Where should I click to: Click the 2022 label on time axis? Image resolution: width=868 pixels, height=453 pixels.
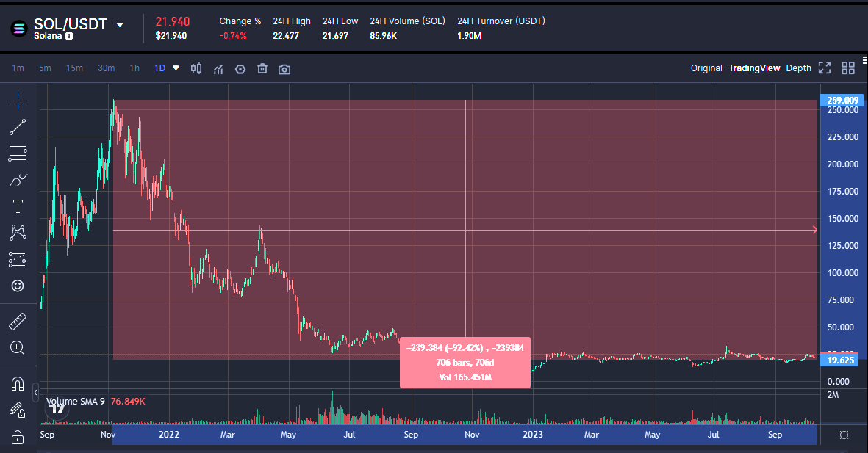pos(169,434)
